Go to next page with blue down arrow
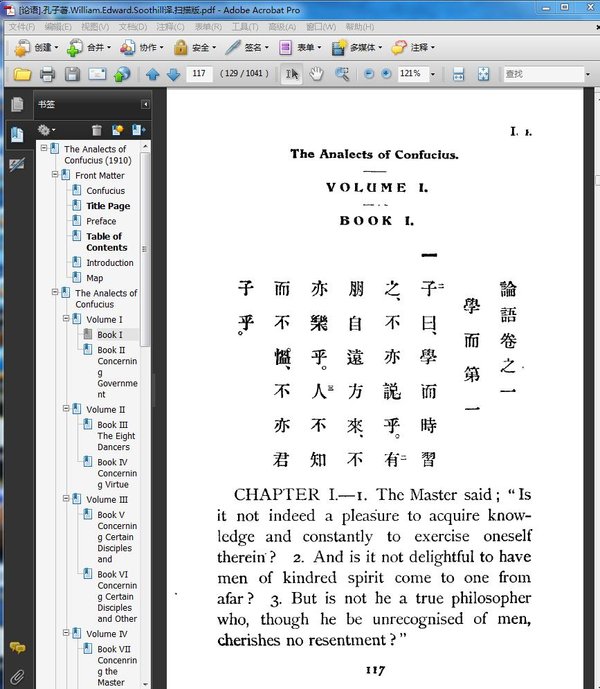This screenshot has height=689, width=600. [174, 74]
